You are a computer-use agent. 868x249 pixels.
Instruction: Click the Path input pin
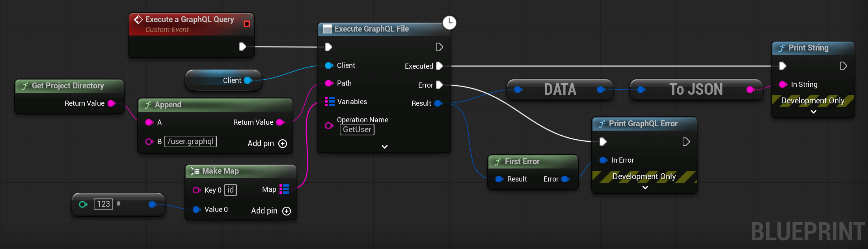click(x=329, y=83)
